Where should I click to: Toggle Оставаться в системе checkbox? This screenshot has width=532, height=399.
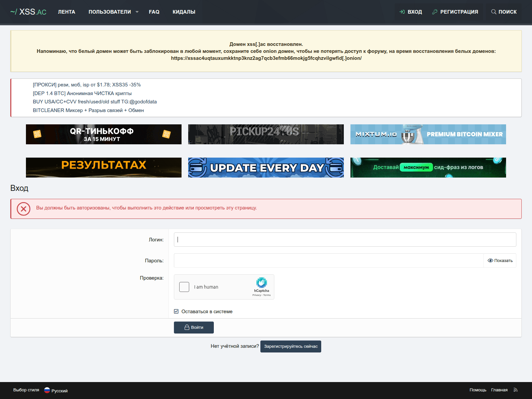176,312
